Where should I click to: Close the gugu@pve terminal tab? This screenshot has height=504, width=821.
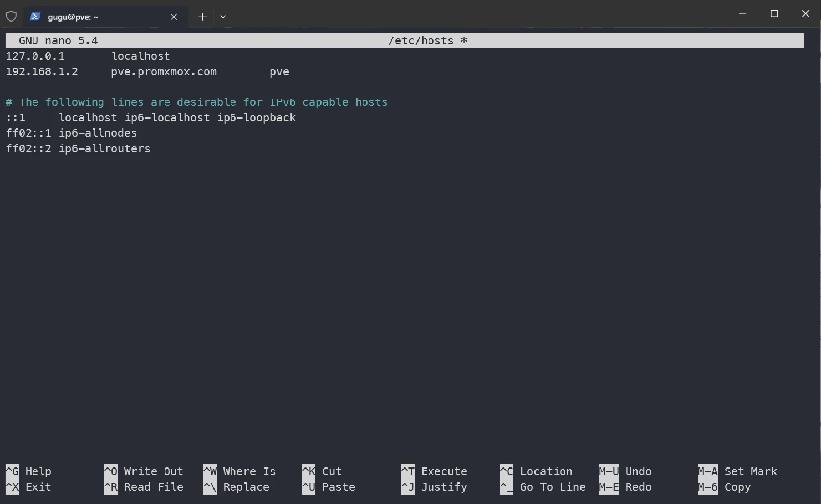(174, 17)
